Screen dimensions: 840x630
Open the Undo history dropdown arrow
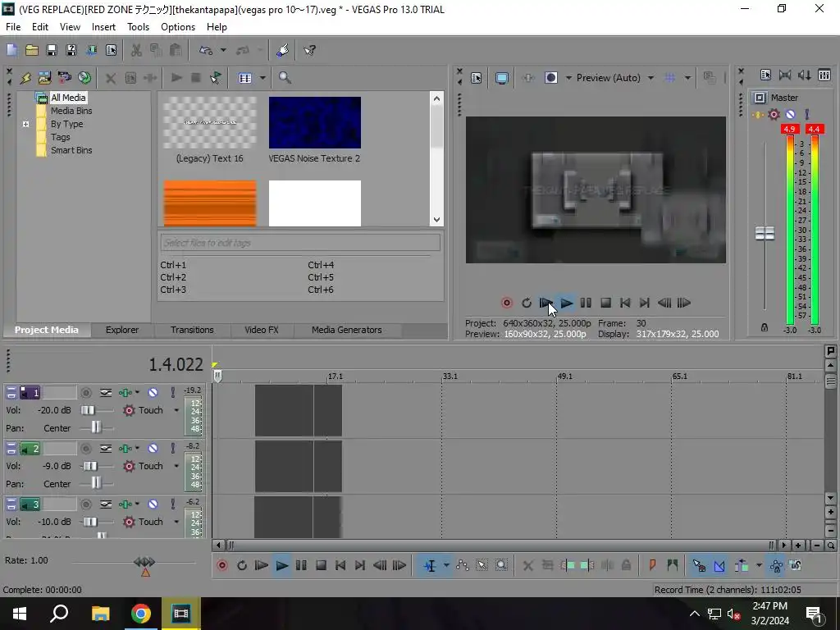coord(223,50)
